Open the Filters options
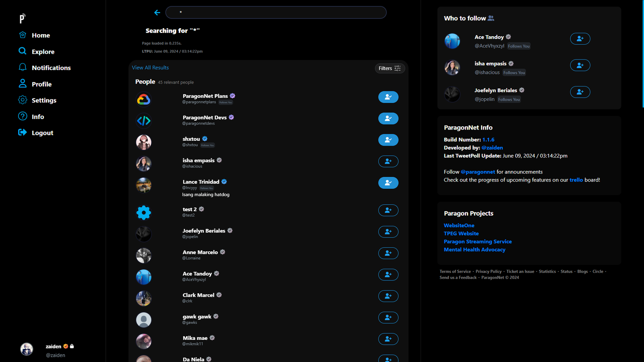The image size is (644, 362). (389, 68)
